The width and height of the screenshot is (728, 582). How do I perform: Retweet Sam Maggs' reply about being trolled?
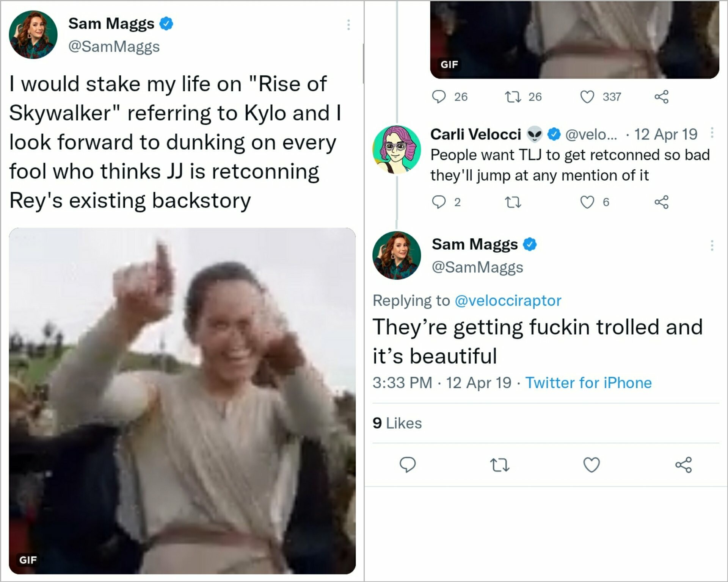pos(499,465)
